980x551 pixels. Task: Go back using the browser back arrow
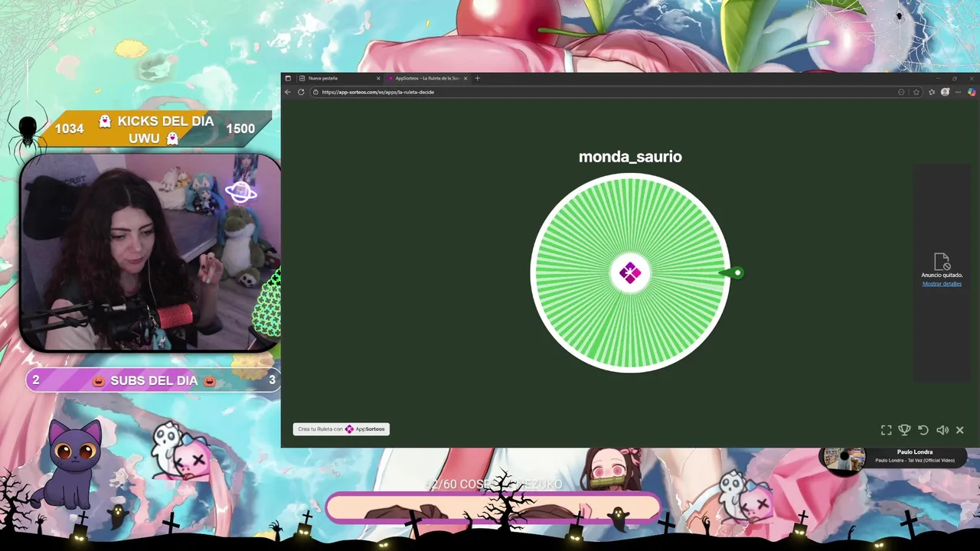288,92
